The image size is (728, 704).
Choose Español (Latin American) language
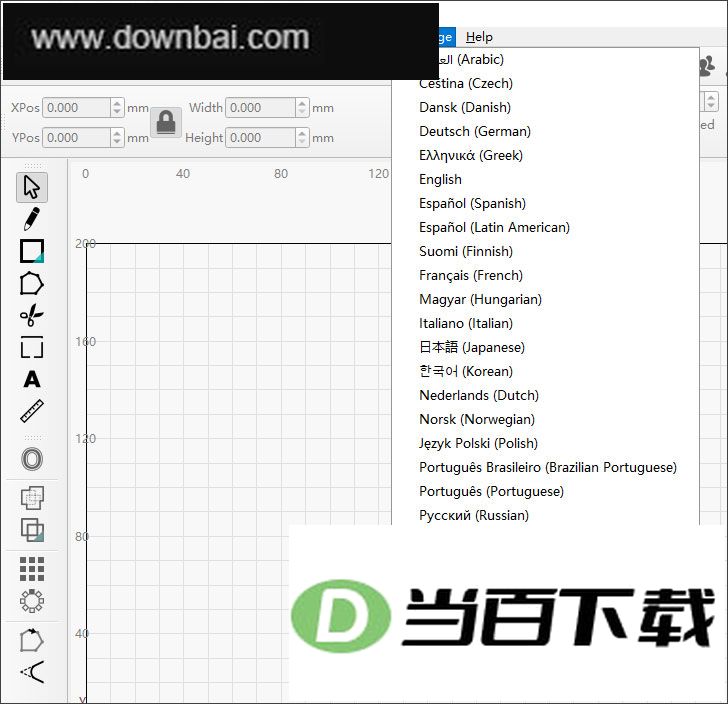pyautogui.click(x=546, y=228)
